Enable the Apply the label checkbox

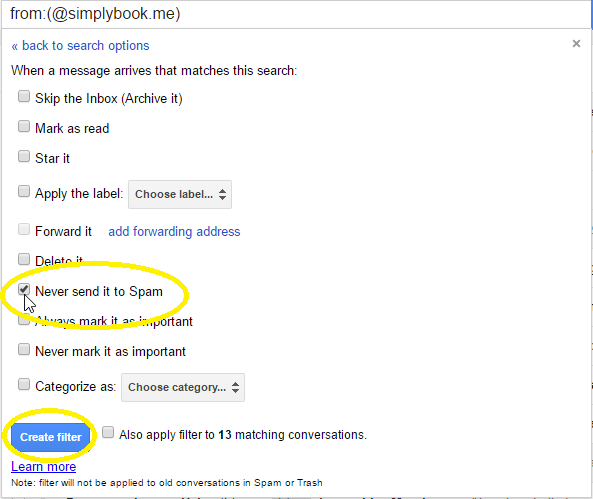point(24,191)
